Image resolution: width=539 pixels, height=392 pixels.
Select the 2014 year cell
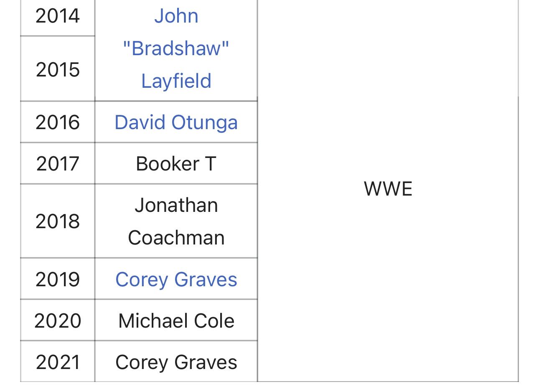point(58,16)
